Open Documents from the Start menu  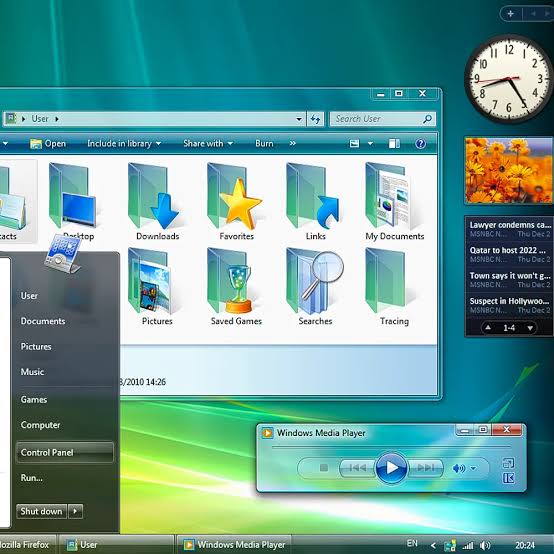43,321
